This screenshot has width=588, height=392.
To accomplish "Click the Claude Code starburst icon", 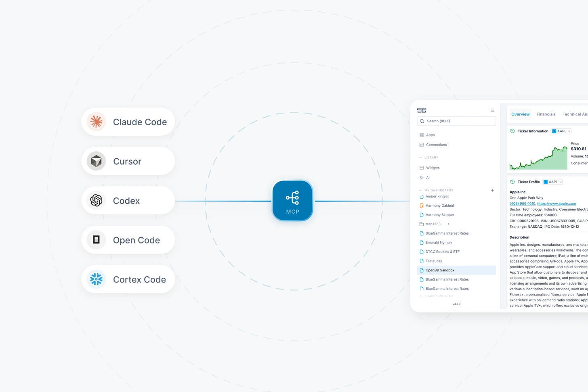I will coord(96,122).
